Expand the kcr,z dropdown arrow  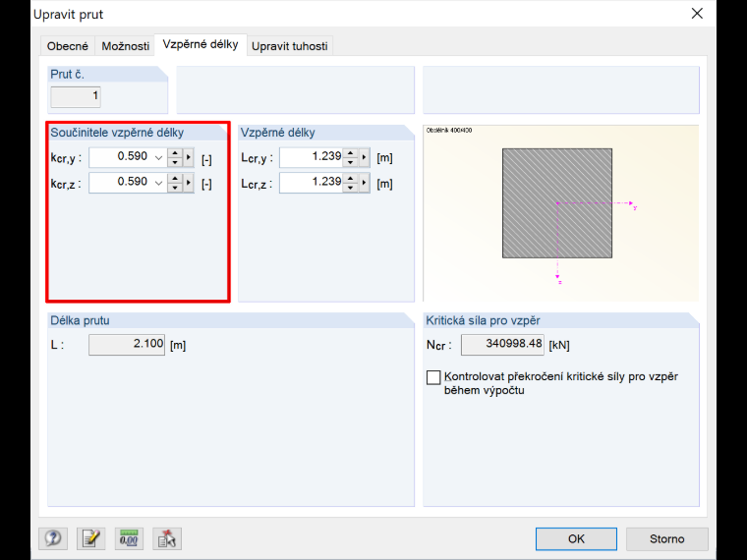click(x=158, y=183)
